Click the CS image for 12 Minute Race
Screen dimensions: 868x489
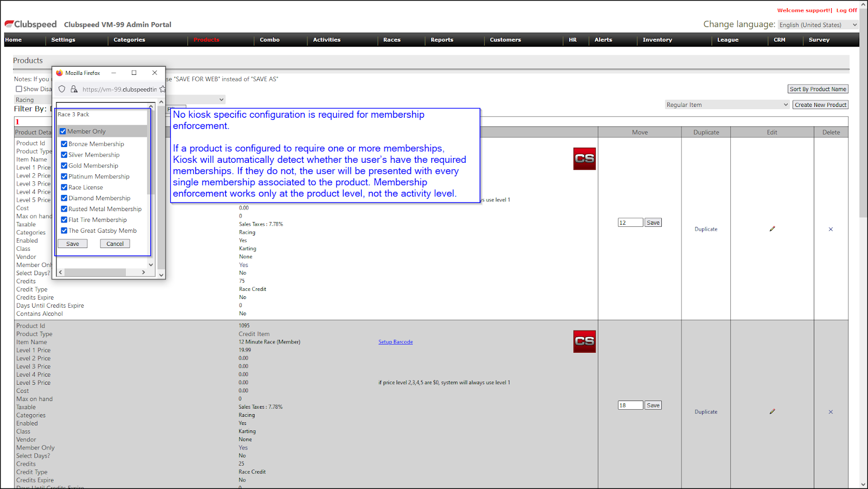[x=584, y=341]
